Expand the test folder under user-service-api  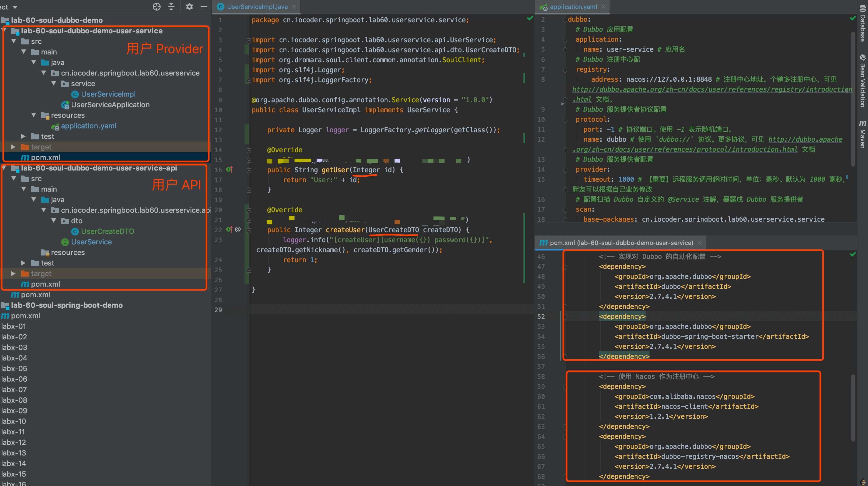(x=23, y=263)
